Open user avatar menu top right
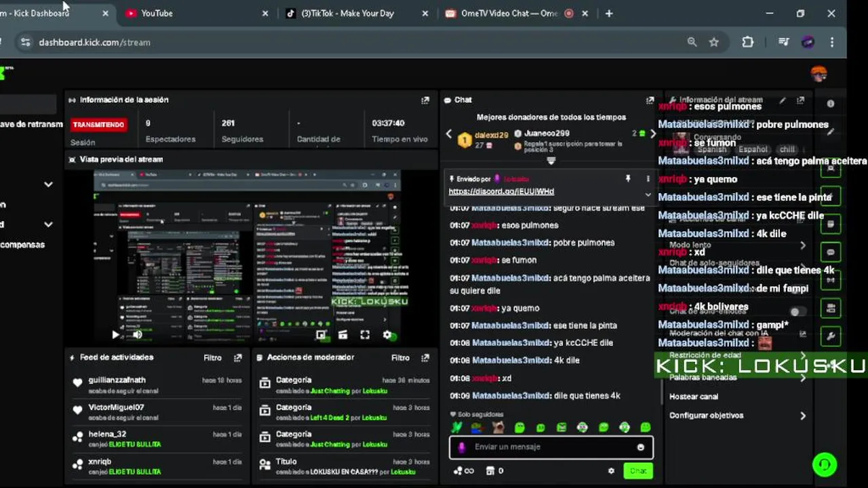Viewport: 868px width, 488px height. point(818,73)
